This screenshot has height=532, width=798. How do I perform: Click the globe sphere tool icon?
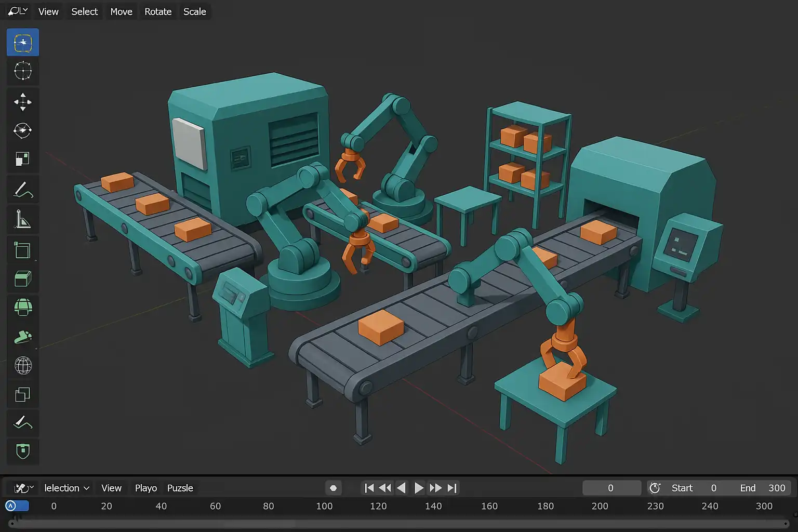coord(23,366)
